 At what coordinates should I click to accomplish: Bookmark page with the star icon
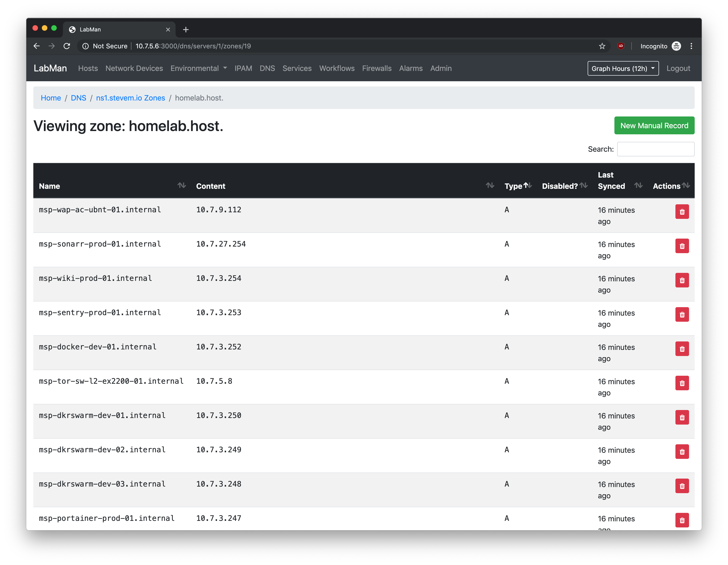[x=602, y=46]
